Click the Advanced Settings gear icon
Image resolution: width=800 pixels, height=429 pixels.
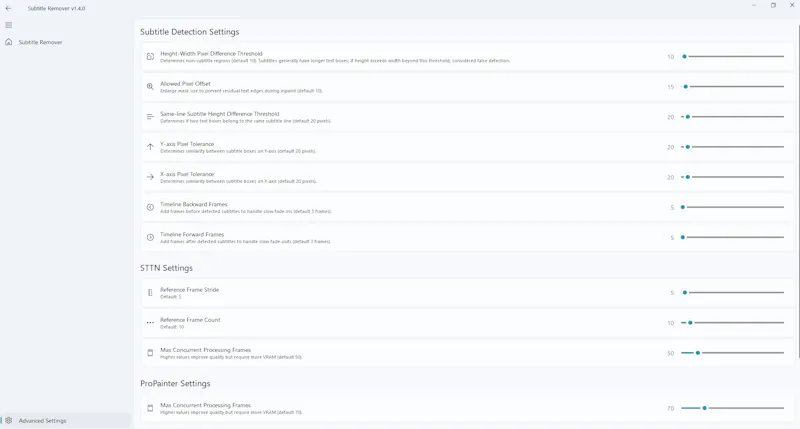tap(9, 421)
